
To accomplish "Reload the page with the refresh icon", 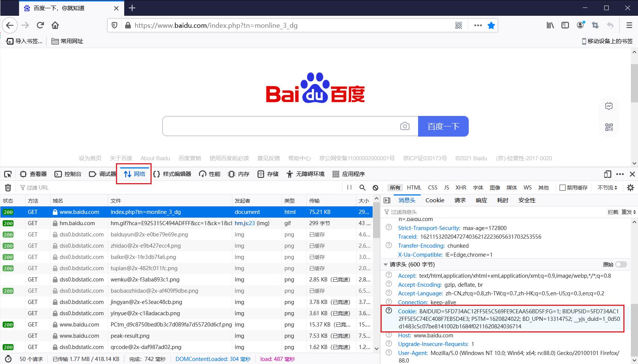I will [40, 26].
